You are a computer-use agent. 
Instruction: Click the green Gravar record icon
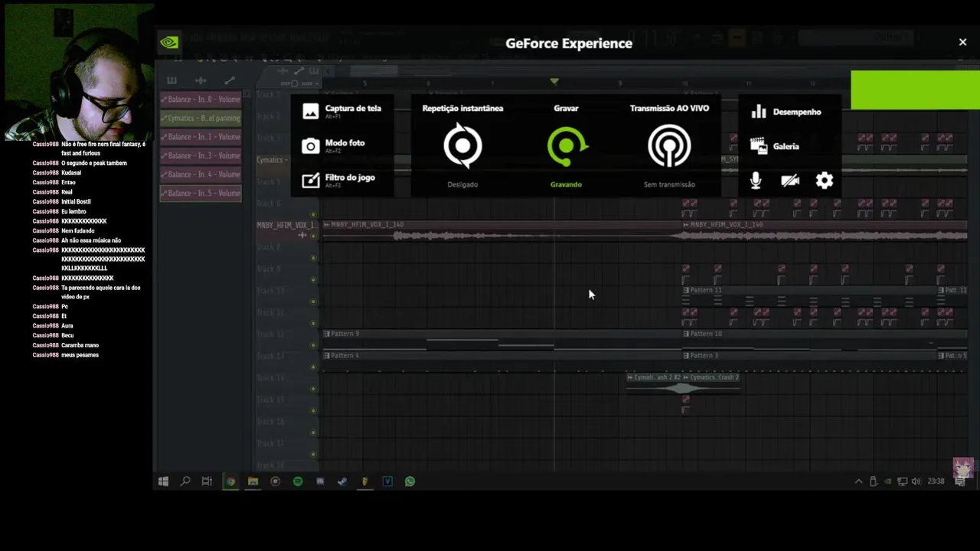tap(566, 145)
